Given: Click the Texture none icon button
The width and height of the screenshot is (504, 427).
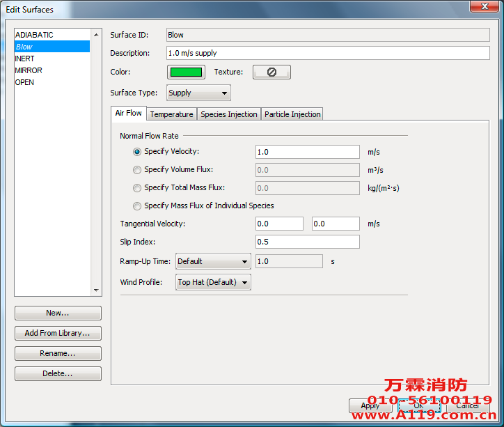Looking at the screenshot, I should (x=271, y=72).
